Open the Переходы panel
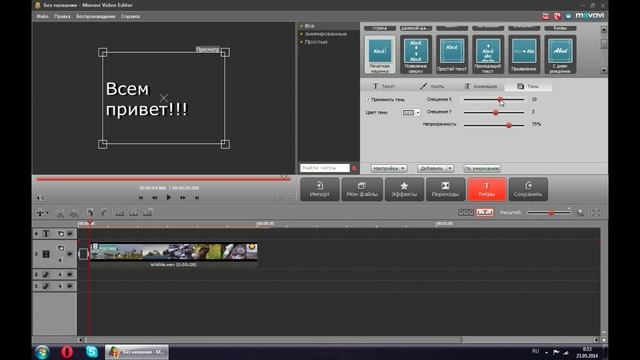Image resolution: width=640 pixels, height=360 pixels. point(445,189)
